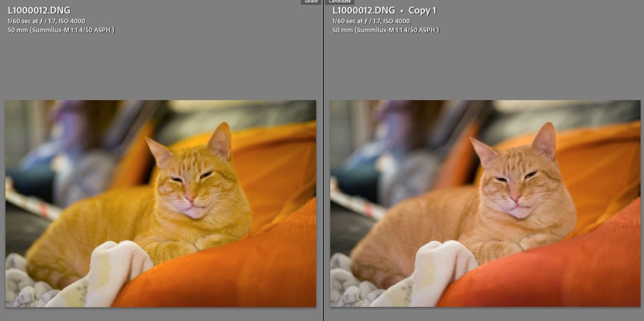
Task: Click the cat's face in Select photo
Action: tap(192, 186)
